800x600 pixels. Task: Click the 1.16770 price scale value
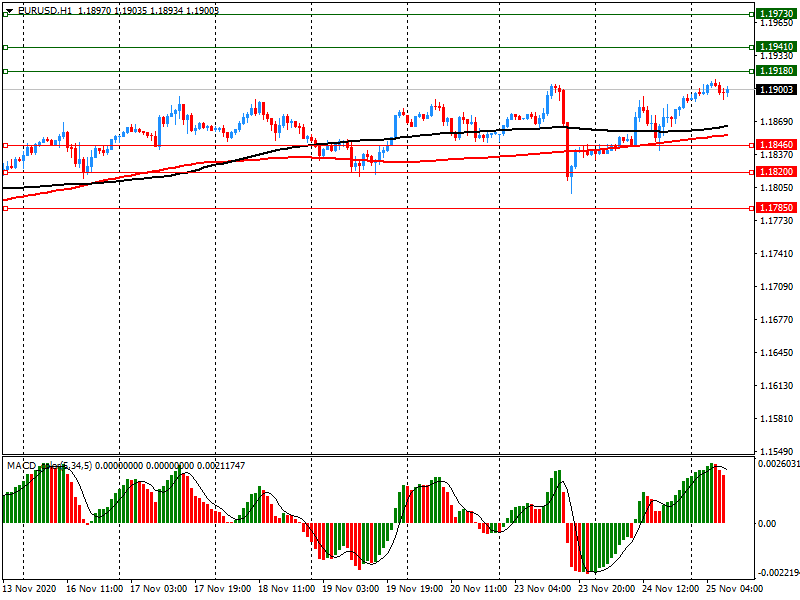pos(777,320)
